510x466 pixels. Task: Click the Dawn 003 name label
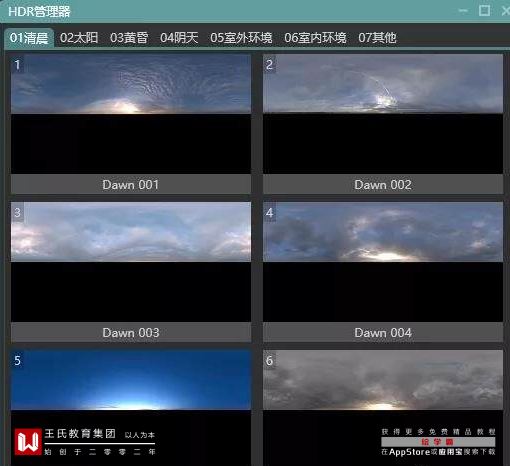pos(131,332)
